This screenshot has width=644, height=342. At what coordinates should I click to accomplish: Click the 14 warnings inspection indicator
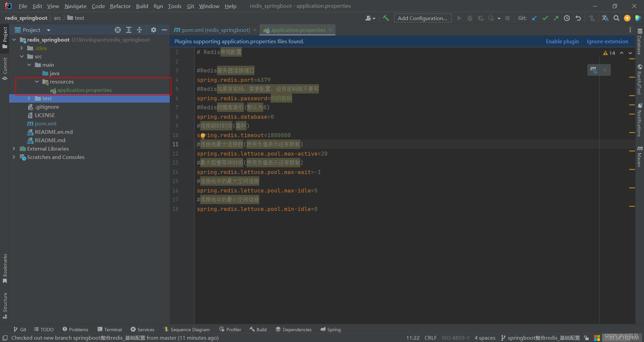tap(609, 53)
